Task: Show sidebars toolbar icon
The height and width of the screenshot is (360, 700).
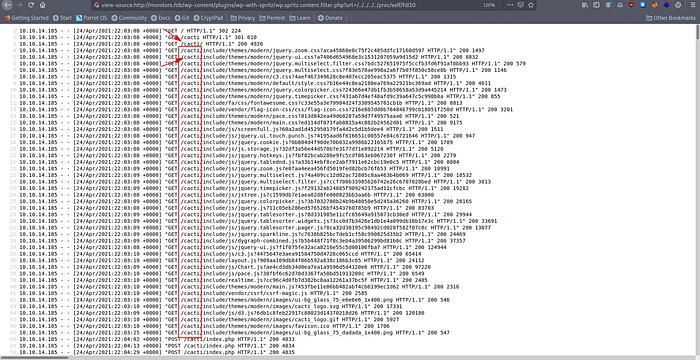Action: pos(597,5)
